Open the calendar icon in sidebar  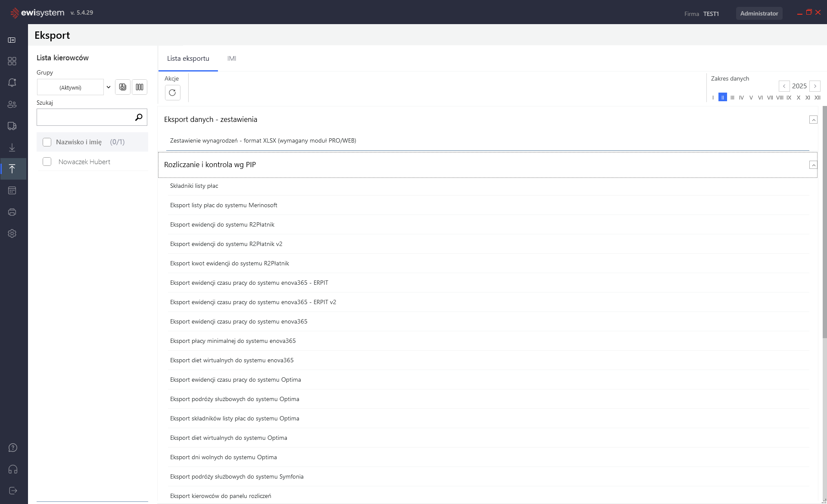(12, 190)
